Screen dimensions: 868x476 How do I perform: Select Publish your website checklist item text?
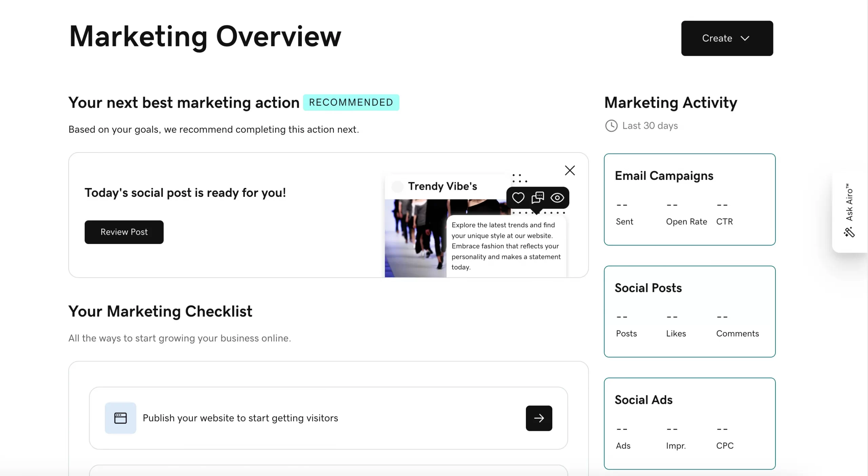(240, 418)
